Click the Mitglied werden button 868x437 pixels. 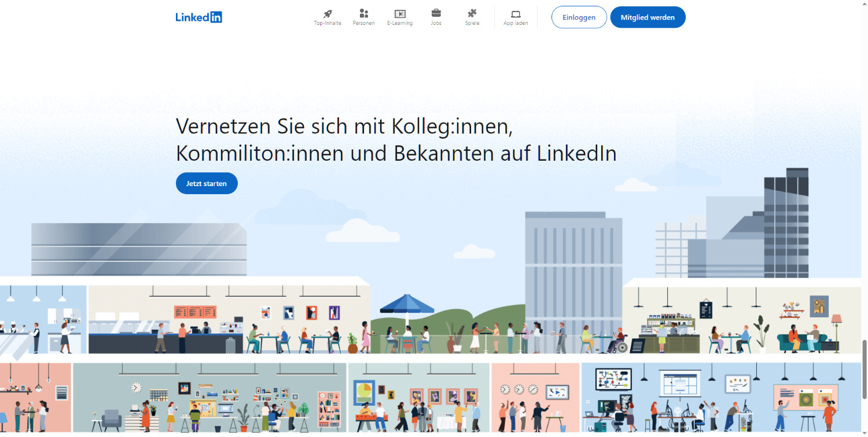pyautogui.click(x=648, y=17)
